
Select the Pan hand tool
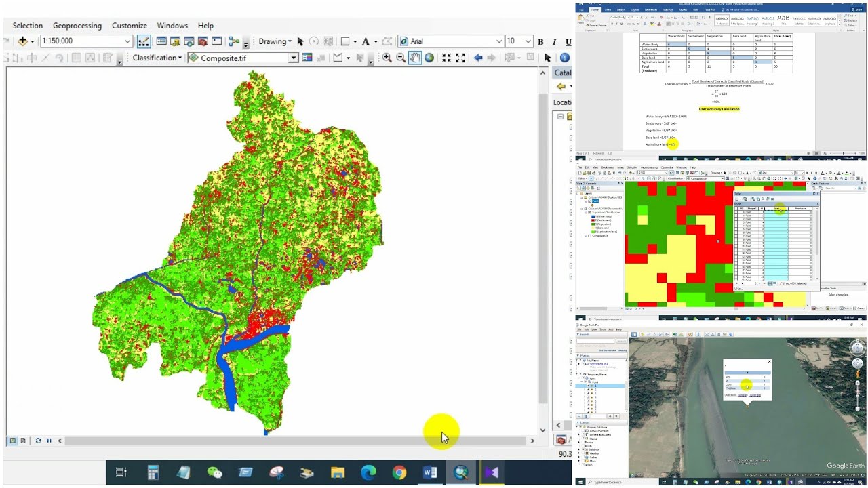pyautogui.click(x=415, y=58)
